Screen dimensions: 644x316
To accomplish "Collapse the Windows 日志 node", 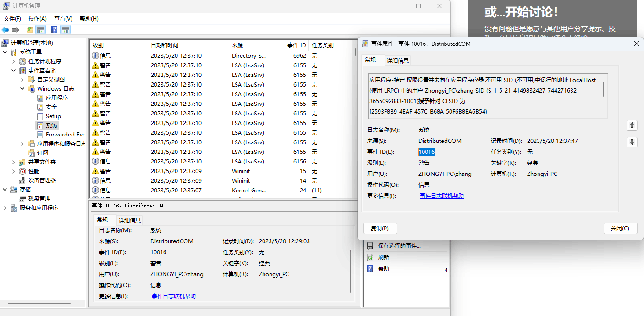I will click(x=22, y=89).
